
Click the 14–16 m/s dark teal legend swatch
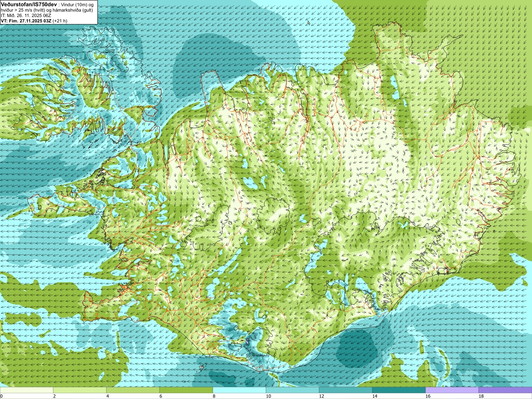(399, 390)
